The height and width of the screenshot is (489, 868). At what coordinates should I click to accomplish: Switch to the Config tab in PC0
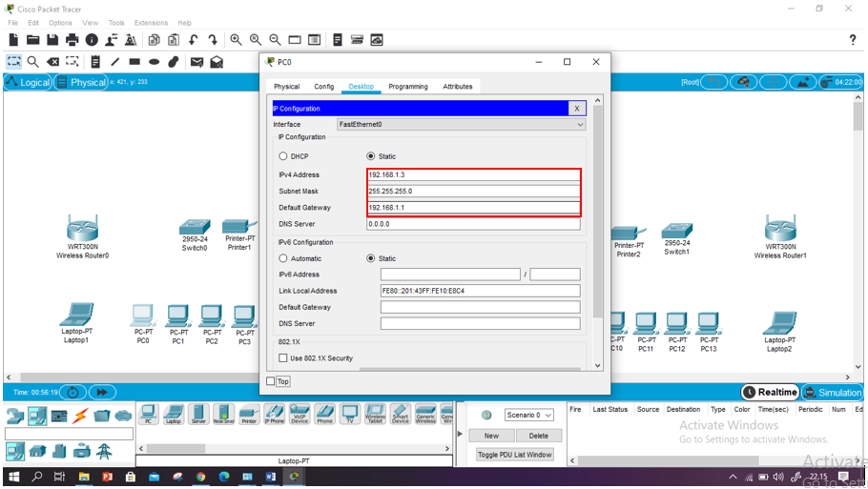pyautogui.click(x=324, y=87)
